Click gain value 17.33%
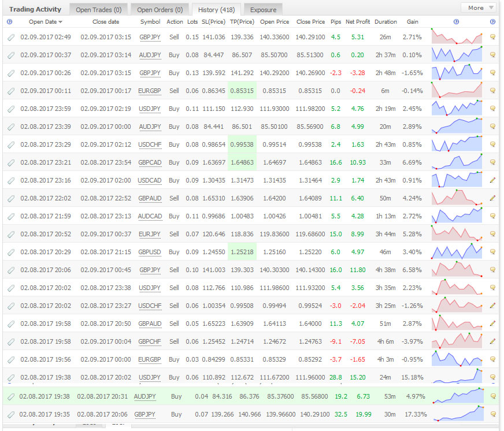504x431 pixels. coord(416,414)
